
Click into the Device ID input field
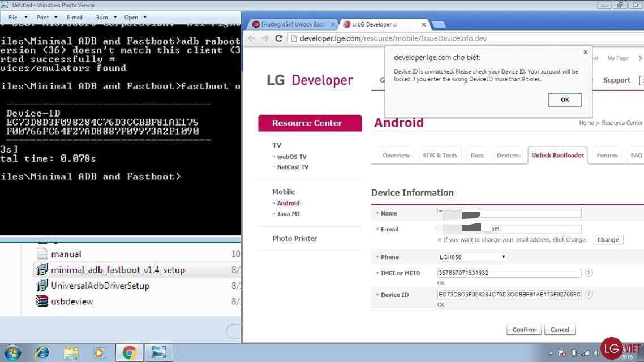click(x=509, y=295)
